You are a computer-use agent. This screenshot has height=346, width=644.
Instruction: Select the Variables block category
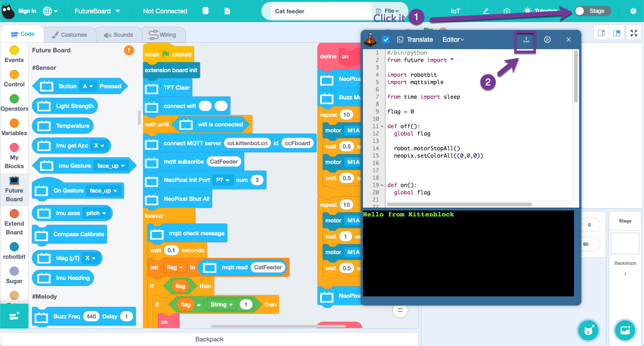click(14, 127)
